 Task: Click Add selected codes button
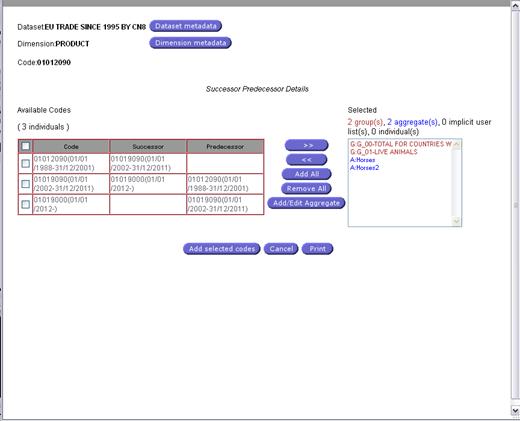coord(222,249)
